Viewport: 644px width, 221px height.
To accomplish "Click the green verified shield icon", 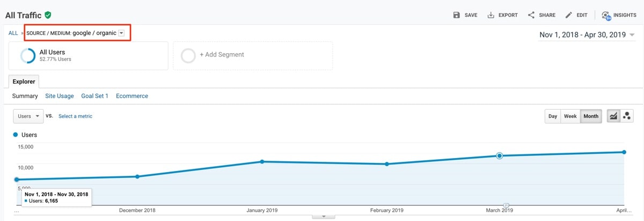I will tap(48, 15).
